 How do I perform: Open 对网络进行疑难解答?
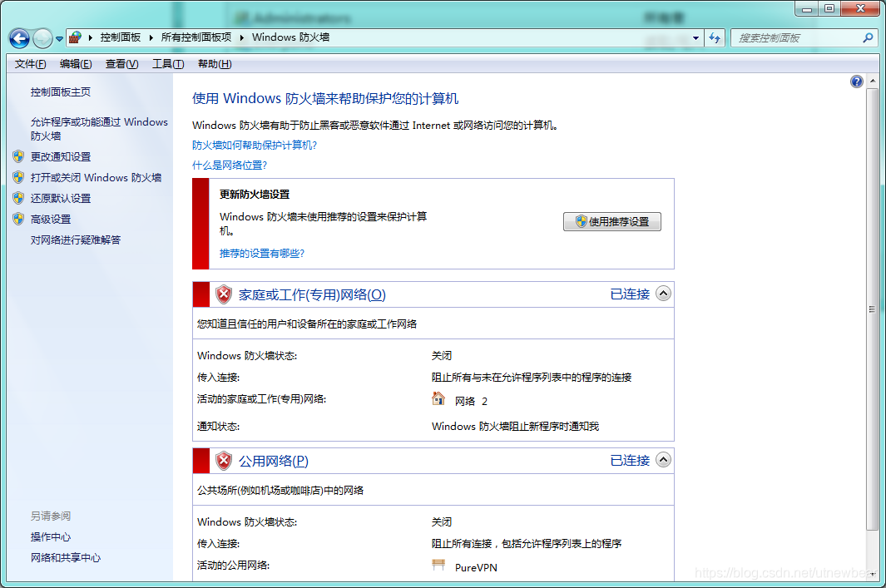(x=76, y=240)
